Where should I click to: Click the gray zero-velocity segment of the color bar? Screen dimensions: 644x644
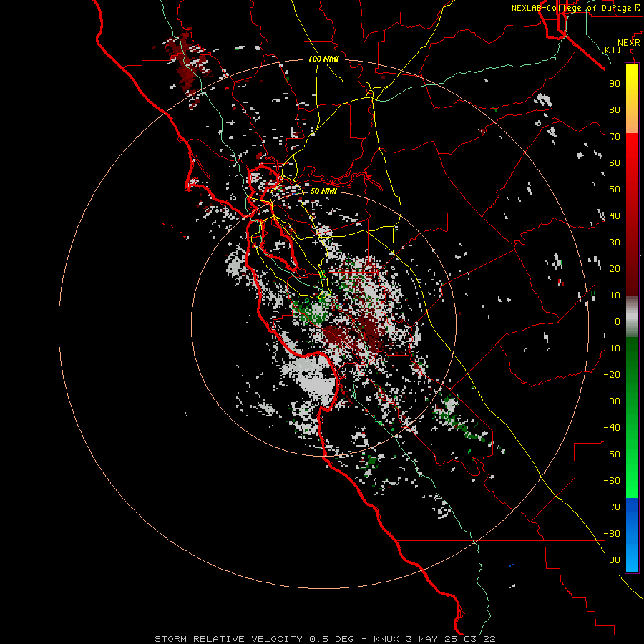pyautogui.click(x=632, y=317)
